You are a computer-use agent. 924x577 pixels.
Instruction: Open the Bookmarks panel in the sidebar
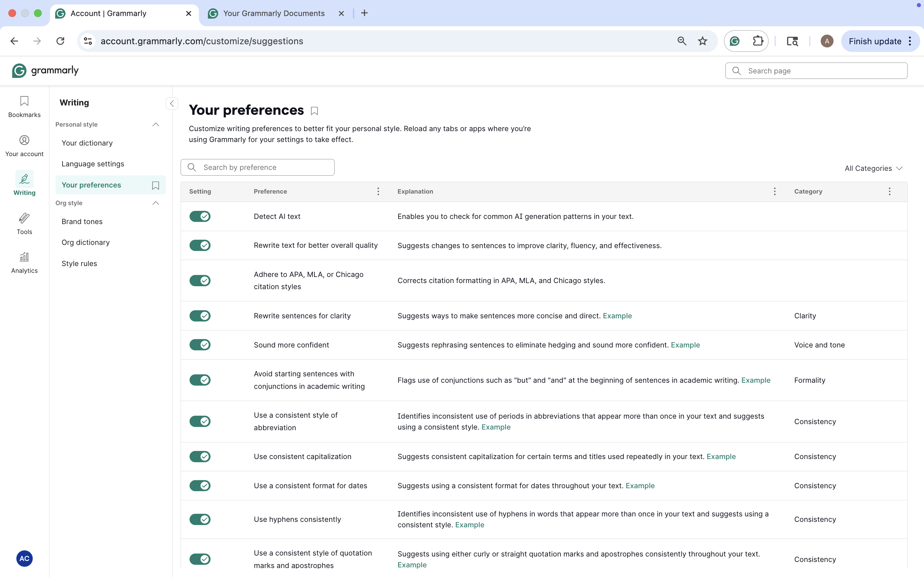[24, 107]
